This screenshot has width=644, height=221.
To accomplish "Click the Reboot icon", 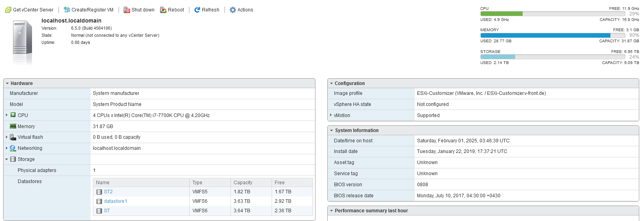I will [163, 10].
